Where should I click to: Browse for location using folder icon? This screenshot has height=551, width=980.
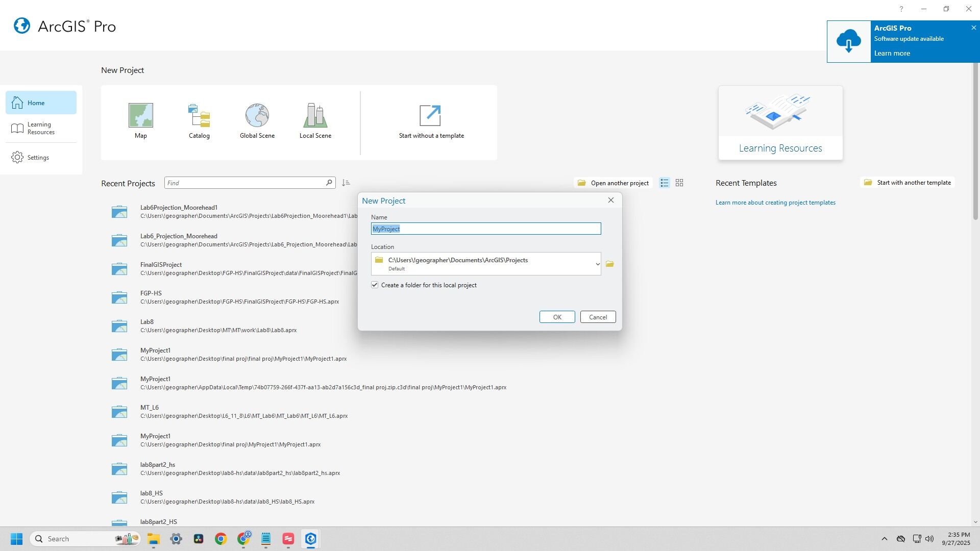tap(609, 264)
